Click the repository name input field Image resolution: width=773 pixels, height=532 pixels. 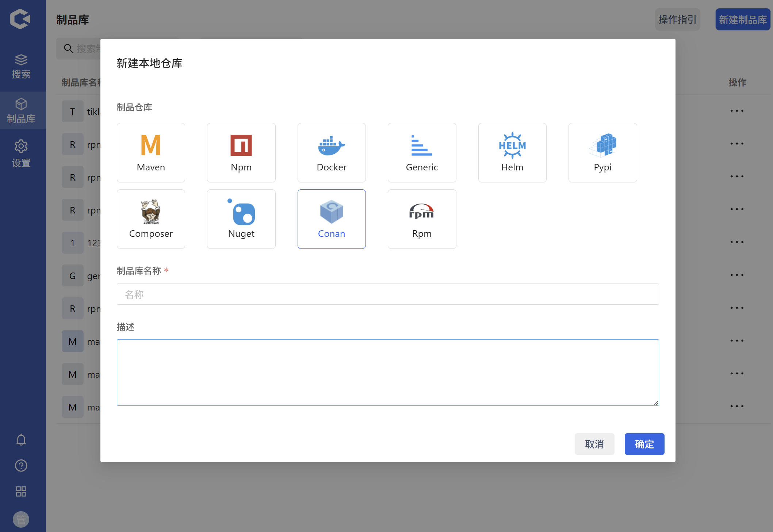coord(387,294)
